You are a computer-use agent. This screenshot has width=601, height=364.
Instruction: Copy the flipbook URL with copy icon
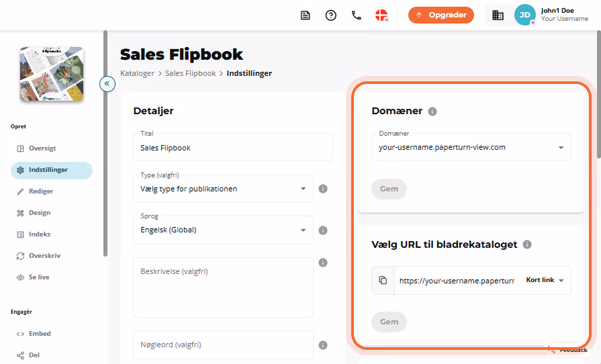tap(383, 281)
